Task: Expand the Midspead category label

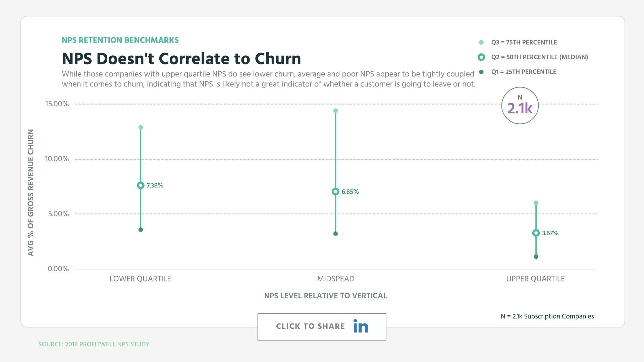Action: 335,279
